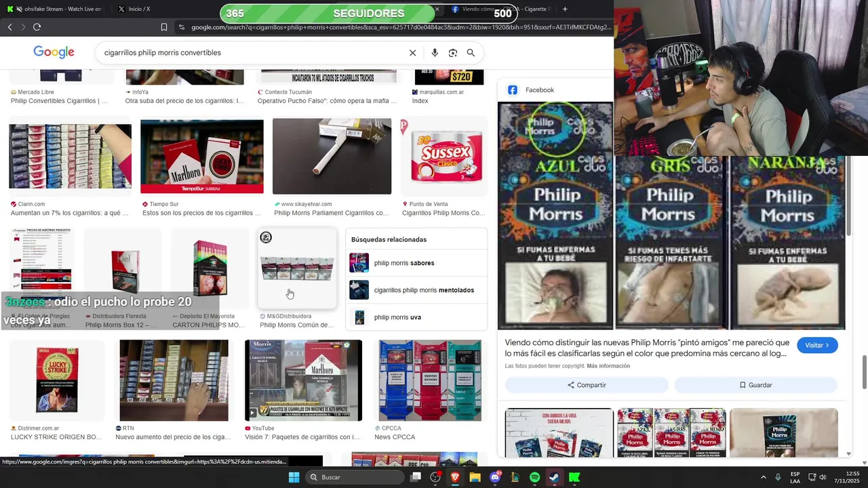
Task: Open Más información copyright link
Action: coord(608,366)
